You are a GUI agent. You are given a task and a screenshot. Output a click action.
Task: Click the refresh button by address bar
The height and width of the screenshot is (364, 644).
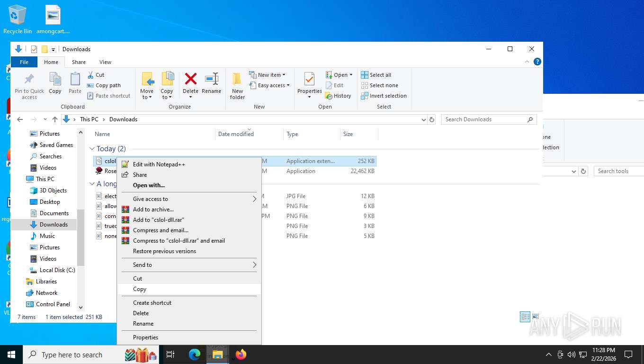pyautogui.click(x=431, y=119)
